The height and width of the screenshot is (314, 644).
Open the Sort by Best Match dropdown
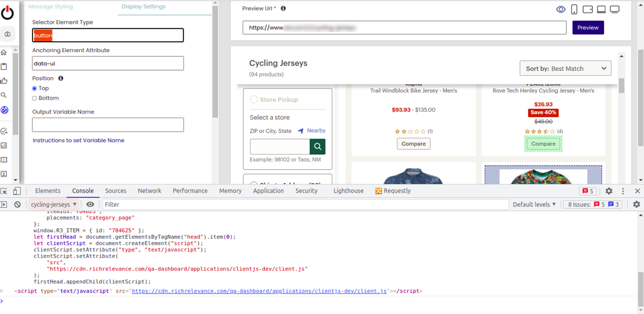[565, 68]
